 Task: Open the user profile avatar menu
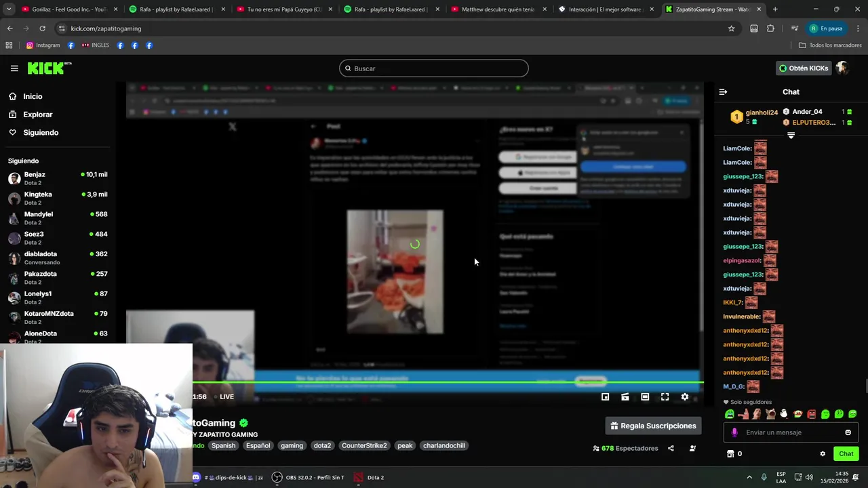coord(842,68)
